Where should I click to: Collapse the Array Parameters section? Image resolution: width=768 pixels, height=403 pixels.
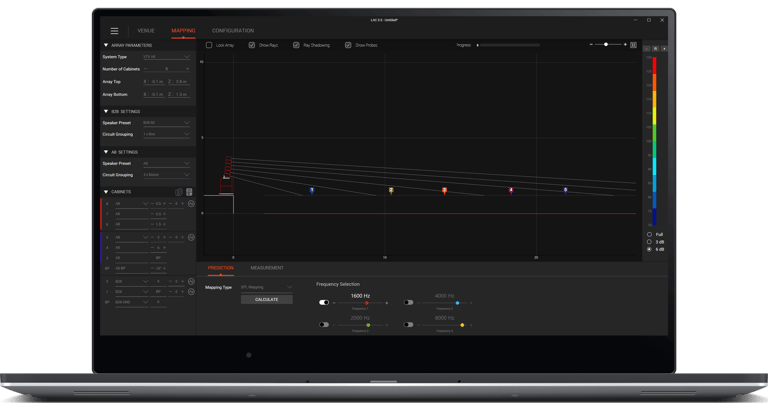pyautogui.click(x=106, y=45)
